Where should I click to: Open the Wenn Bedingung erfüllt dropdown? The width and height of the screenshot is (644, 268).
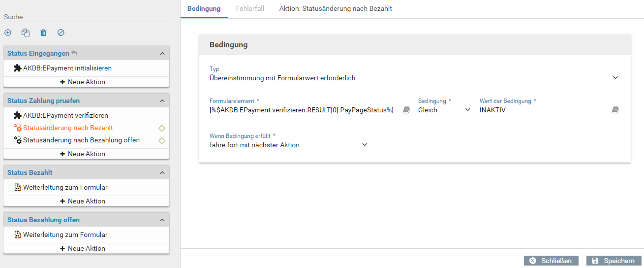pos(289,145)
